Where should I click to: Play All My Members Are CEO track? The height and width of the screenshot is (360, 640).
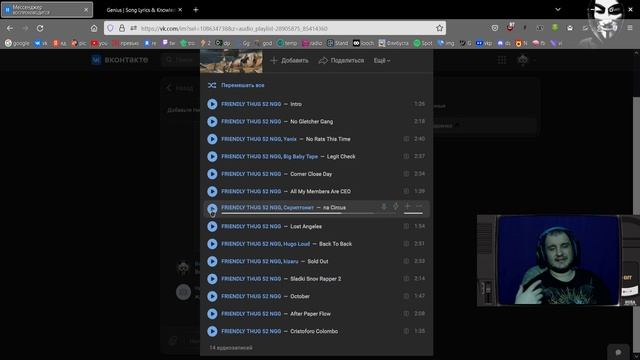point(212,191)
